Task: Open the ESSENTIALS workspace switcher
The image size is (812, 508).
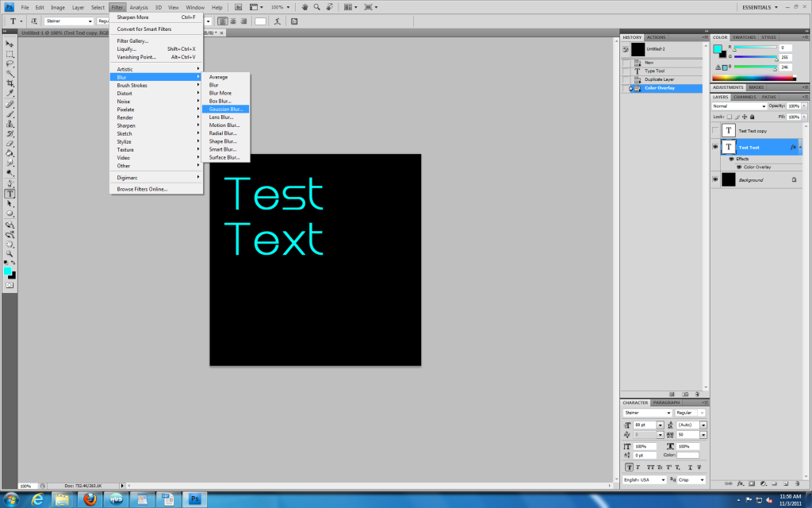Action: (x=760, y=7)
